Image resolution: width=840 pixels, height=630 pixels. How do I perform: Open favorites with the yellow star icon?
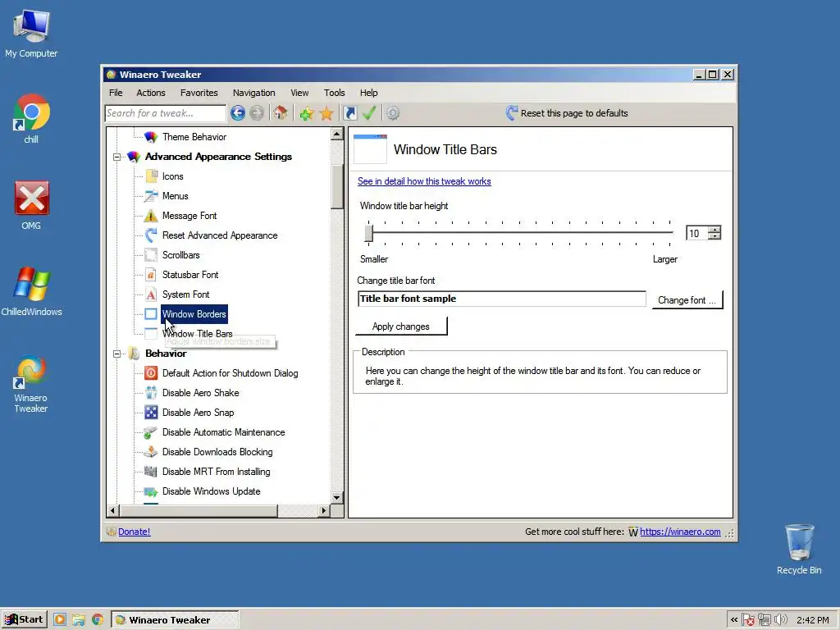[x=326, y=113]
